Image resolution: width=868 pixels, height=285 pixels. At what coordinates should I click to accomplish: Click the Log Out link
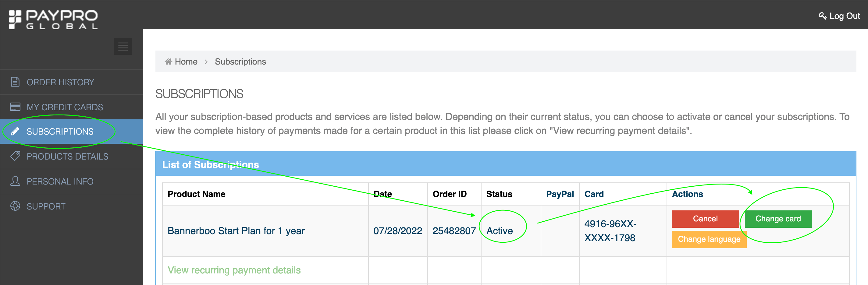pos(845,16)
